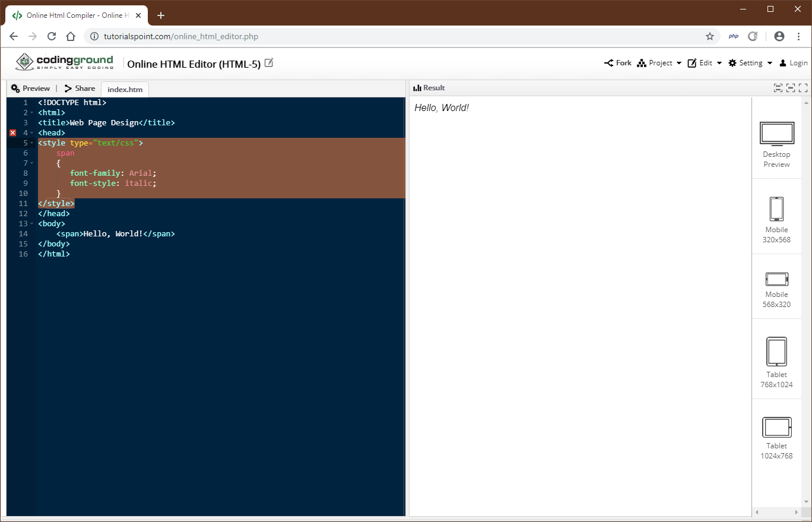Click the span selector on line 6
The height and width of the screenshot is (522, 812).
point(65,153)
